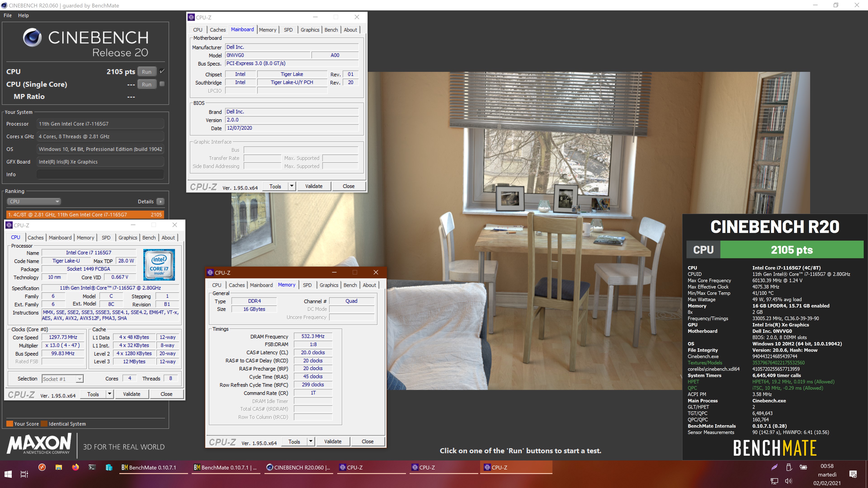Viewport: 868px width, 488px height.
Task: Click the BIOS Version 2.0.0 field
Action: pos(292,120)
